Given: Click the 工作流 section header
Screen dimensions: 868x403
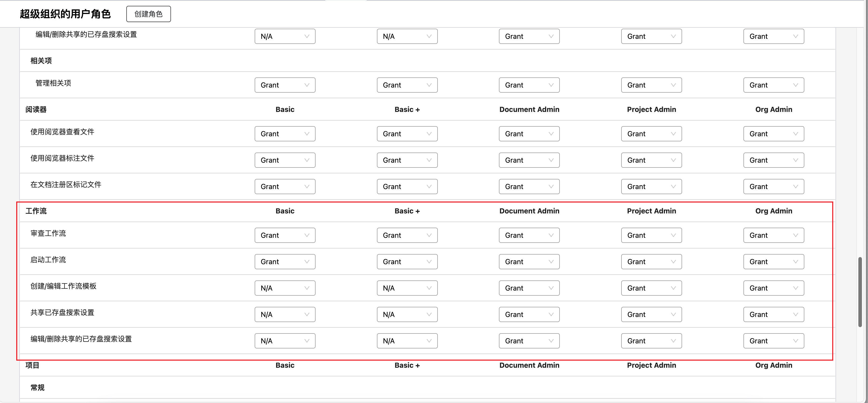Looking at the screenshot, I should (x=36, y=211).
